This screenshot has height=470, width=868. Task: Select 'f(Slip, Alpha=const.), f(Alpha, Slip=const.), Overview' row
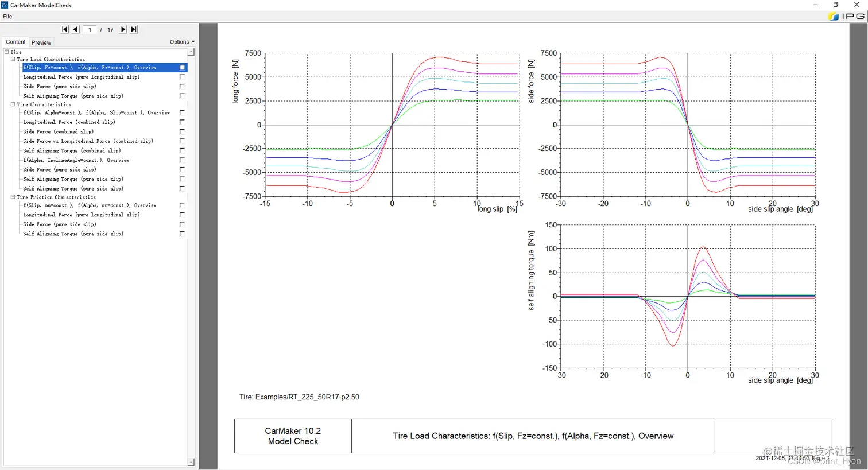tap(96, 112)
